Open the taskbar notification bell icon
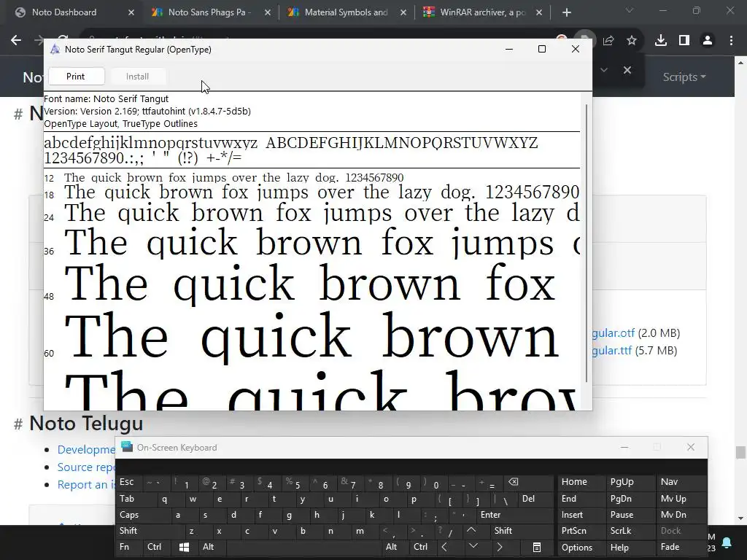The width and height of the screenshot is (747, 560). (727, 542)
